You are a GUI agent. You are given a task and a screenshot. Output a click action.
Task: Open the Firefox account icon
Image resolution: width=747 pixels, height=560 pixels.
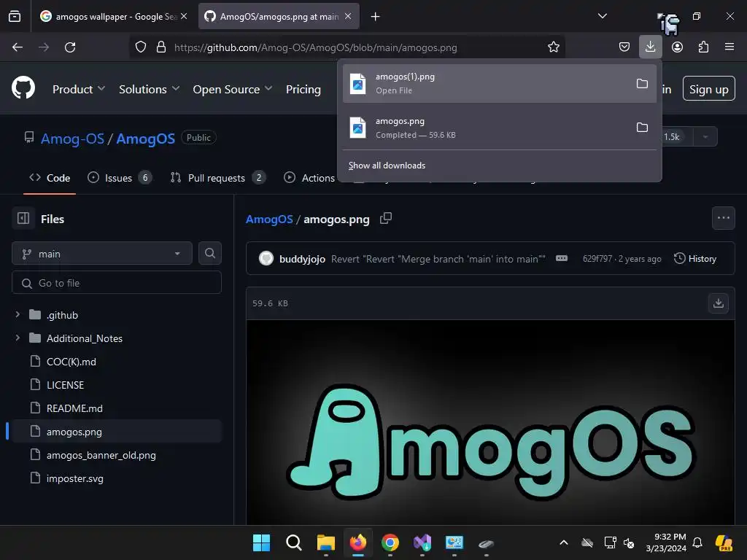677,47
